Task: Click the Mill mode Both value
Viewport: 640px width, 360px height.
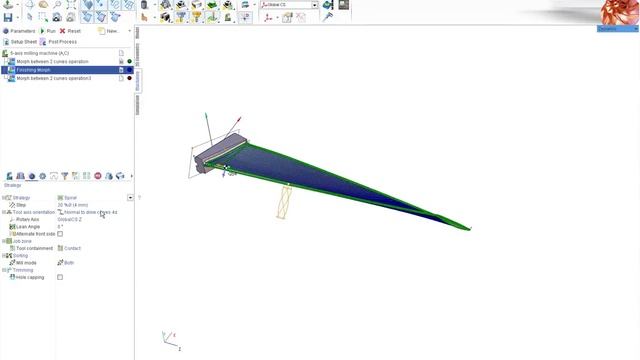Action: coord(65,263)
